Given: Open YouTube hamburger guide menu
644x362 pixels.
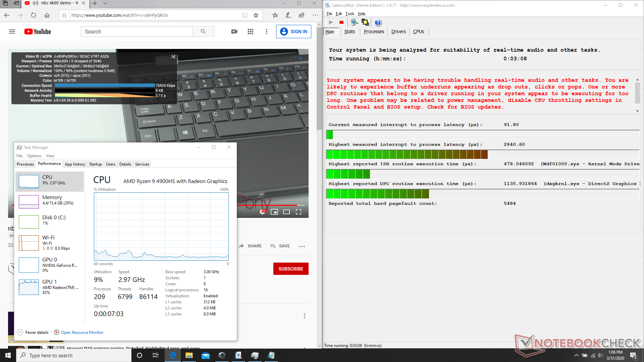Looking at the screenshot, I should (x=12, y=32).
